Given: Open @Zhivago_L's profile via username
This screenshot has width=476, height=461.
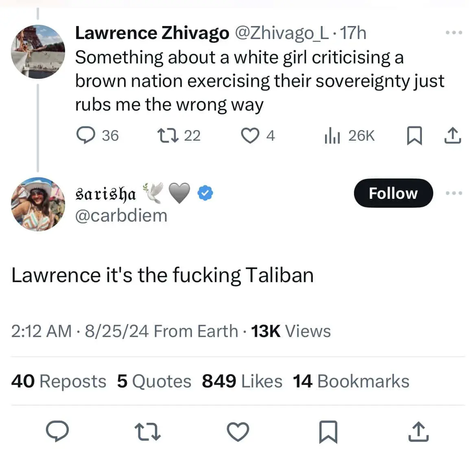Looking at the screenshot, I should 282,33.
